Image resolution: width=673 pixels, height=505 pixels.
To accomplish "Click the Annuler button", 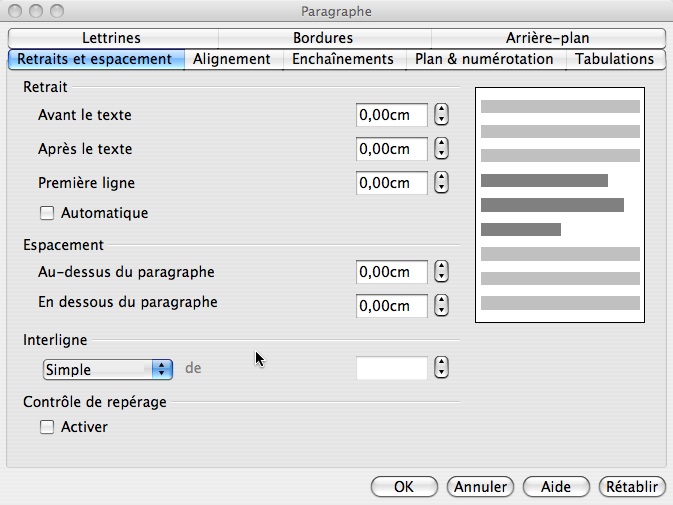I will coord(480,487).
